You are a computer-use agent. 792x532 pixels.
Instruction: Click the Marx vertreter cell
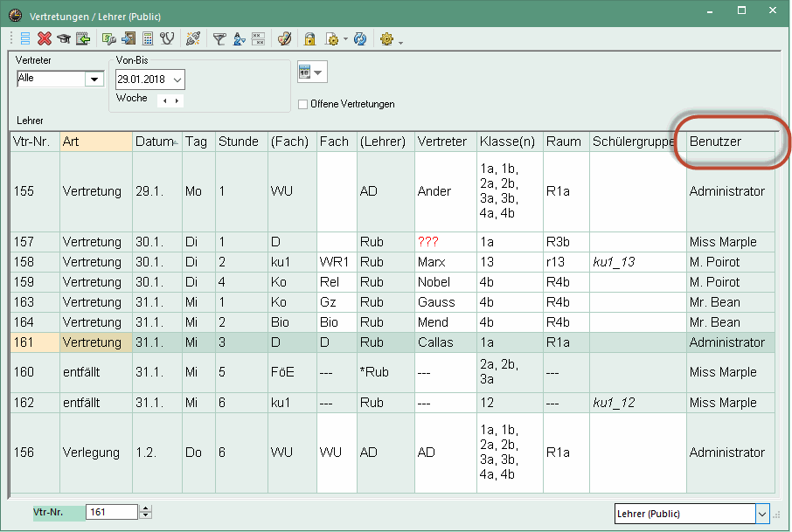(x=446, y=262)
